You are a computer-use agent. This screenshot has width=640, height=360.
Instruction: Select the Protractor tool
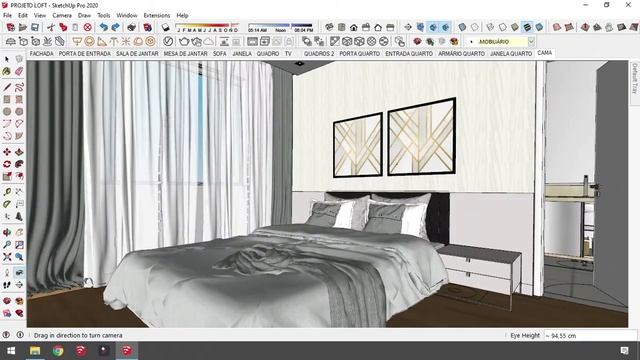[x=7, y=204]
